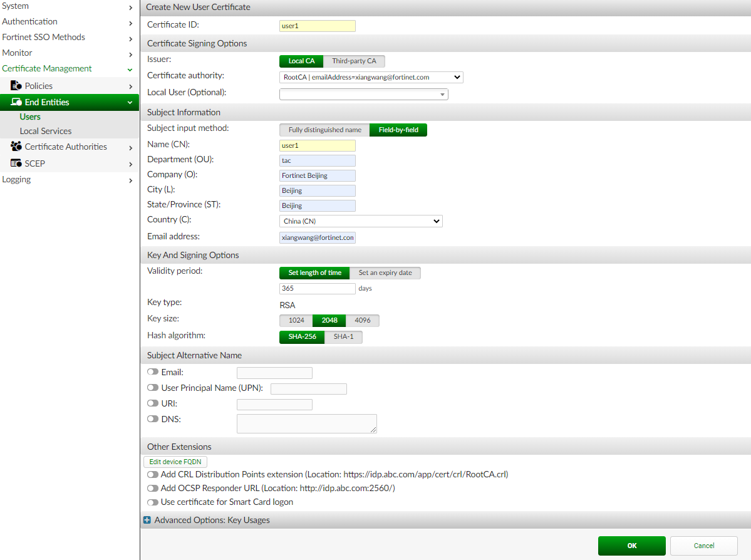Expand the SCEP submenu chevron
This screenshot has height=560, width=751.
(130, 164)
